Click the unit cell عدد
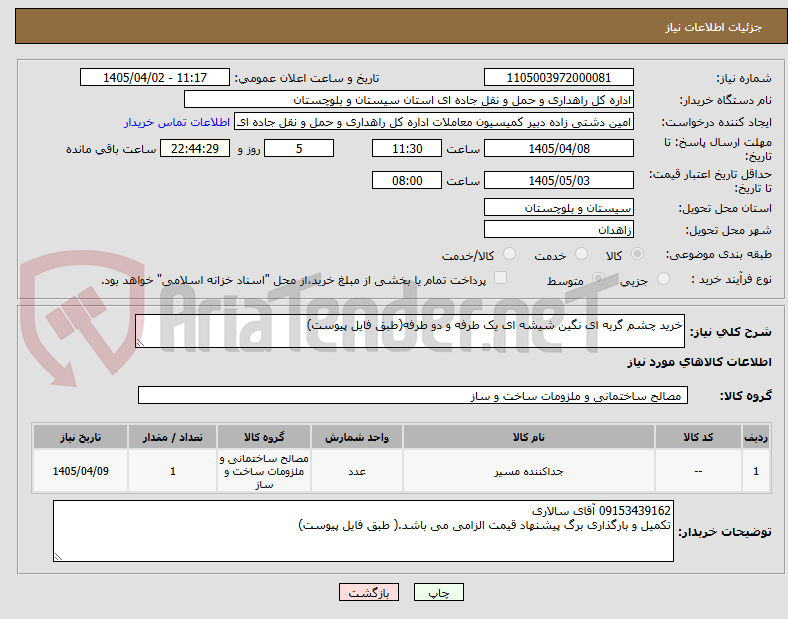The image size is (788, 619). click(x=357, y=471)
